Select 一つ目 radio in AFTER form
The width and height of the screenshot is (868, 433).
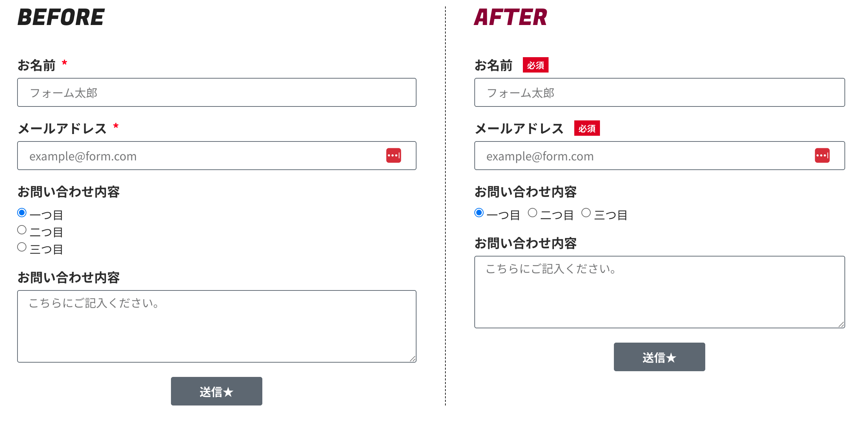coord(479,213)
